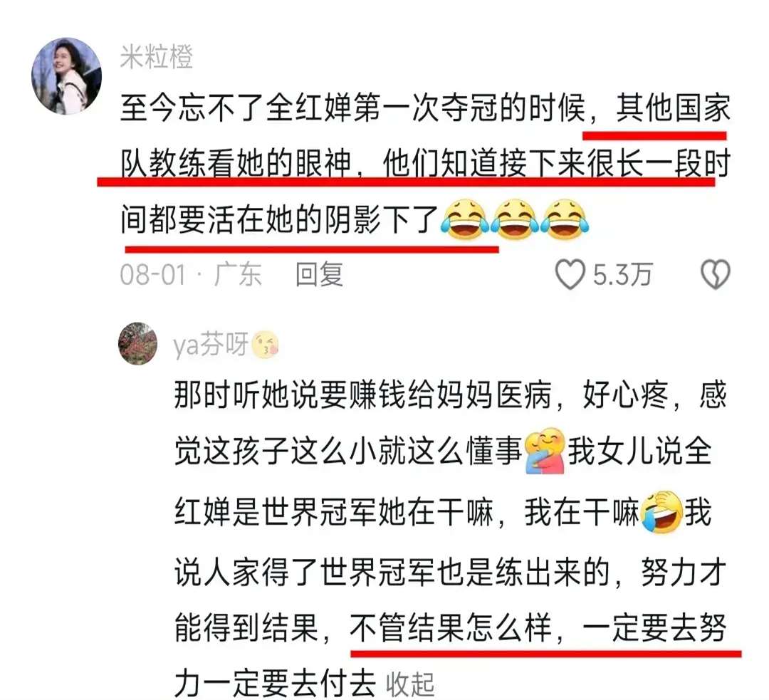Select the username ya芬呀
This screenshot has width=769, height=700.
211,345
